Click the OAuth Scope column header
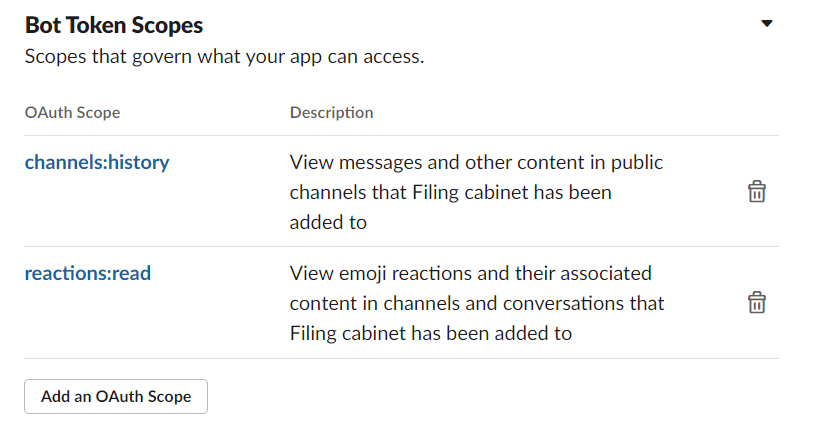Screen dimensions: 815x425 click(x=73, y=112)
